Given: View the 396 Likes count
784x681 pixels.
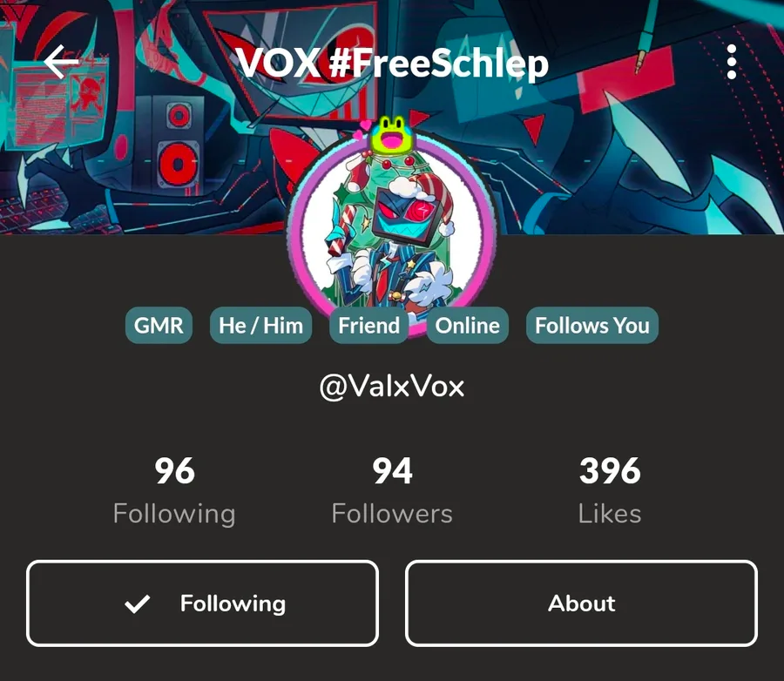Looking at the screenshot, I should (610, 490).
